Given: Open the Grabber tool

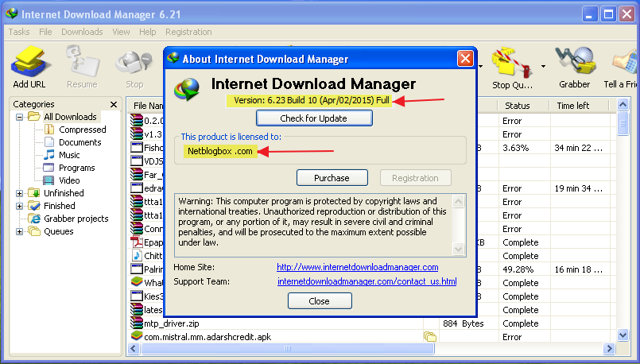Looking at the screenshot, I should coord(574,68).
